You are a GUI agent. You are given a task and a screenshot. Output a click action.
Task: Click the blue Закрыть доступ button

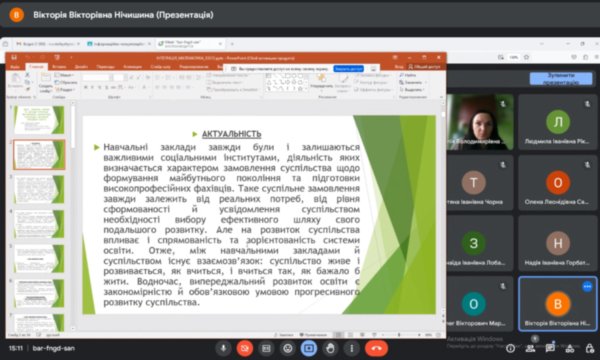tap(349, 69)
